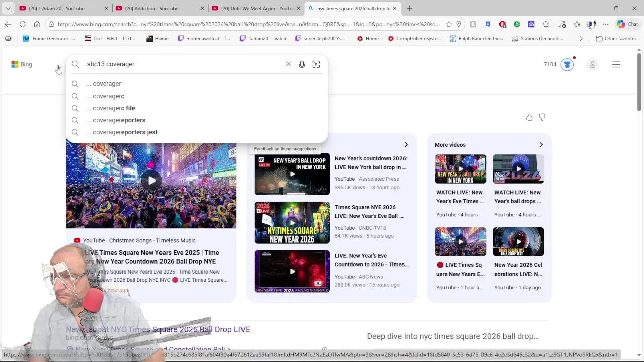Open the Bing hamburger menu

pos(616,64)
